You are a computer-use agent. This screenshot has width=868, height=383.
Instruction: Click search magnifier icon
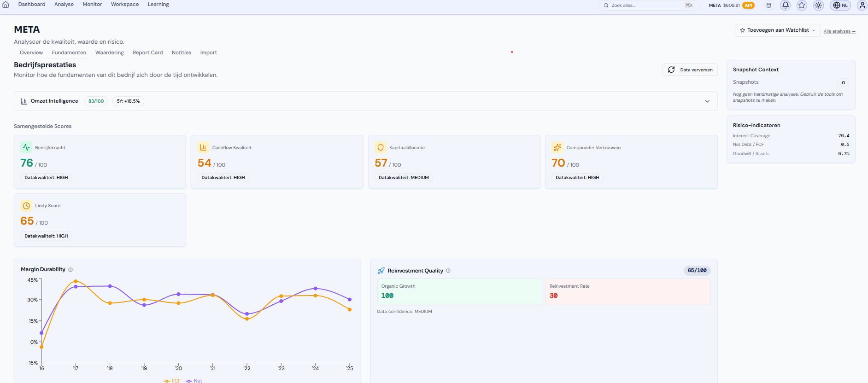[606, 6]
